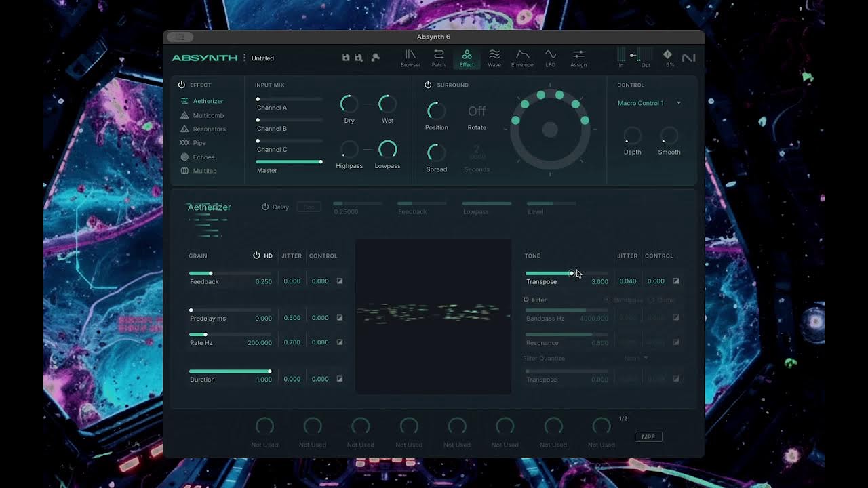This screenshot has height=488, width=868.
Task: Open the LFO page
Action: tap(550, 58)
